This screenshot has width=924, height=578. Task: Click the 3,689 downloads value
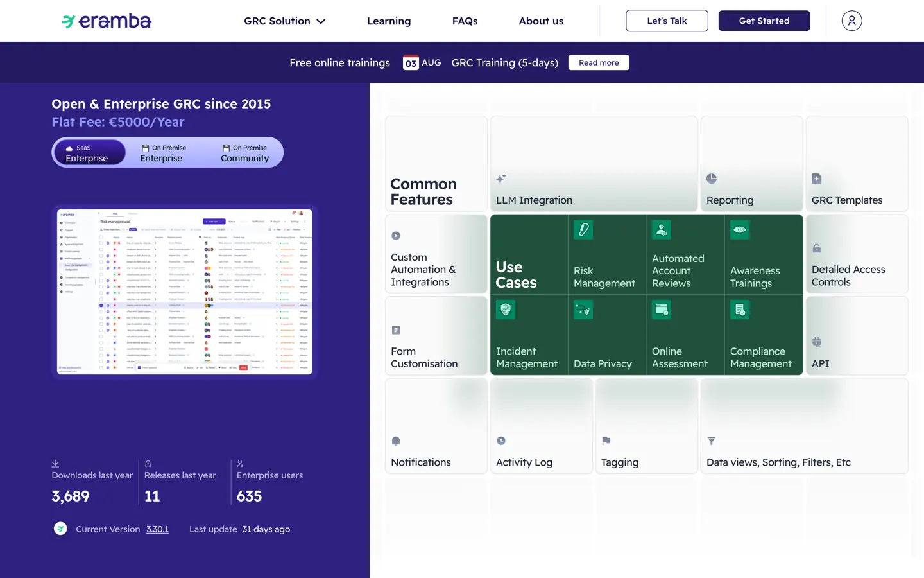click(x=71, y=496)
